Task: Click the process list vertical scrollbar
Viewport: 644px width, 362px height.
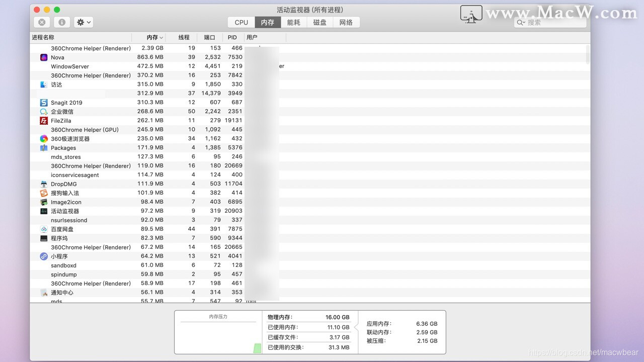Action: [588, 54]
